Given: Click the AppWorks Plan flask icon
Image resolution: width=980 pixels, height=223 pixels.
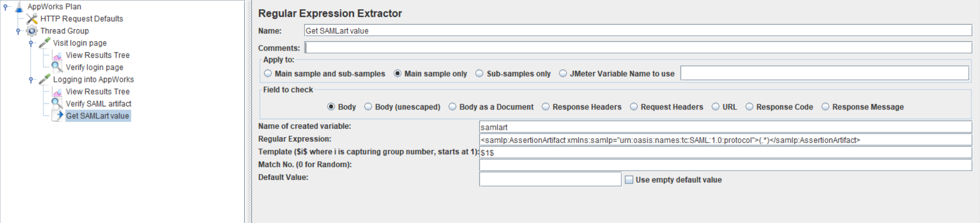Looking at the screenshot, I should [19, 7].
